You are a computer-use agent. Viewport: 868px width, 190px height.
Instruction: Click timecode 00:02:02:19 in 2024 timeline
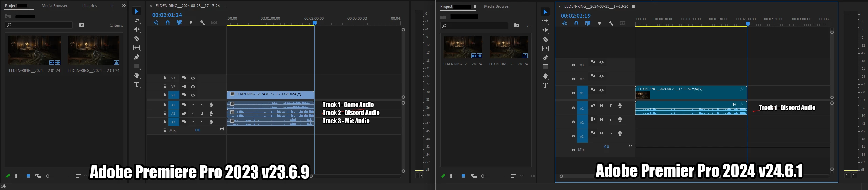coord(576,16)
